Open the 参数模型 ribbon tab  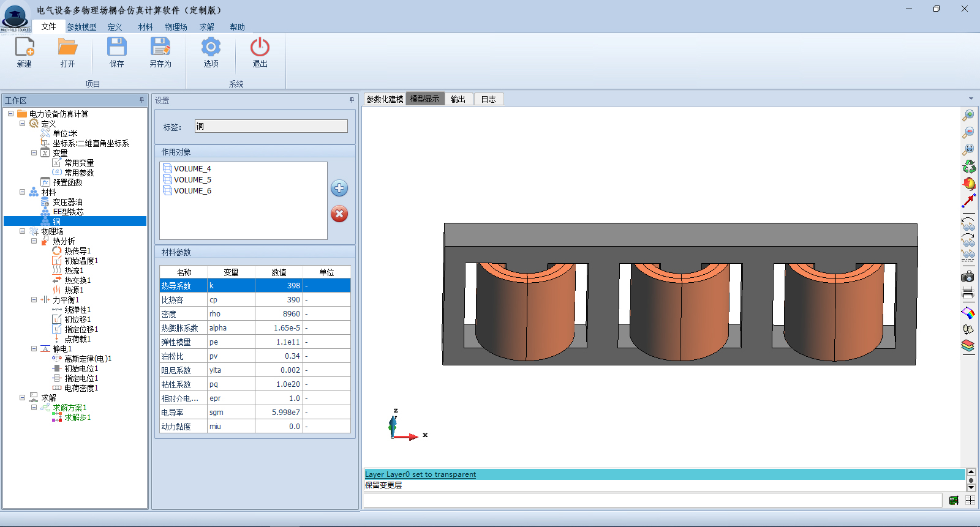pos(82,27)
